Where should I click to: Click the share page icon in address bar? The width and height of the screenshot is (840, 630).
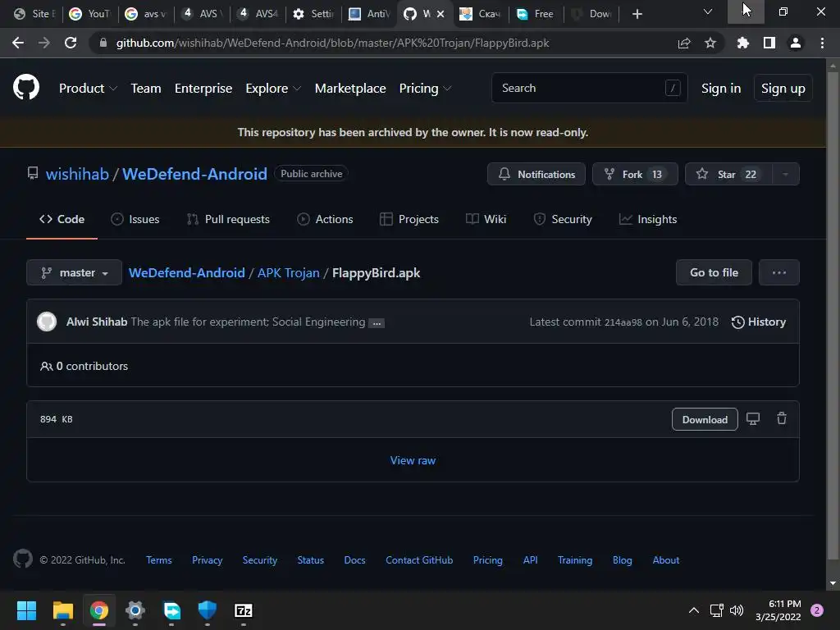click(684, 43)
